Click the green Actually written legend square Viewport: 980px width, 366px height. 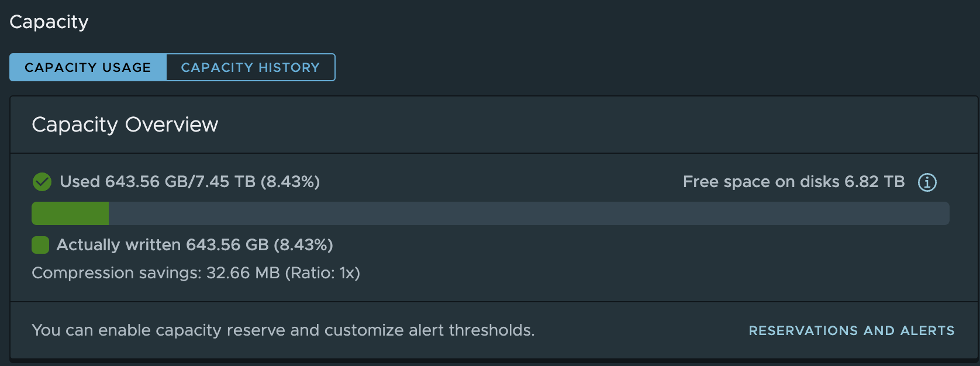point(40,245)
